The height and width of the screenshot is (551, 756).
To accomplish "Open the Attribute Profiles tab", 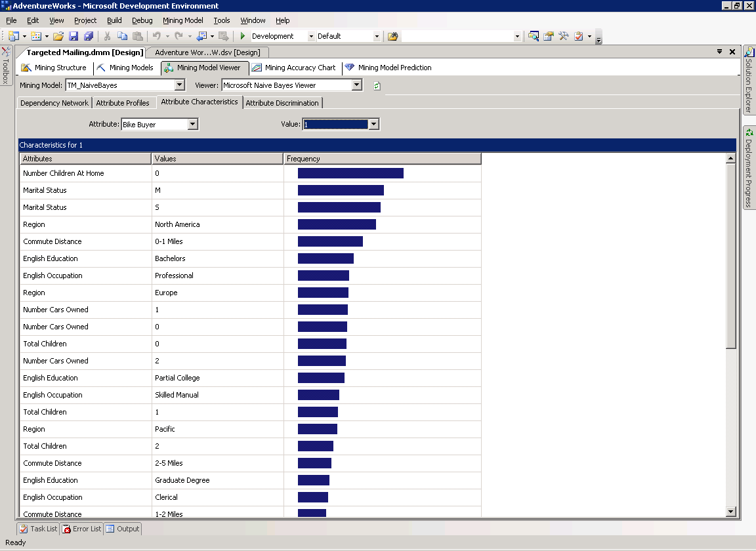I will [123, 103].
